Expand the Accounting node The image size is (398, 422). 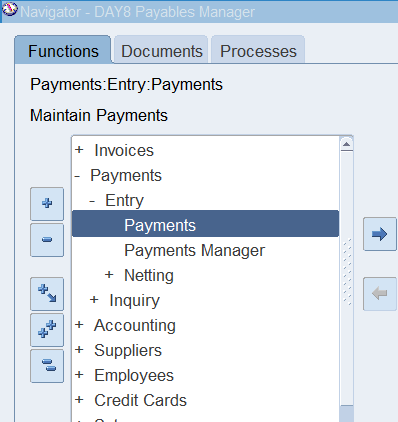(79, 325)
